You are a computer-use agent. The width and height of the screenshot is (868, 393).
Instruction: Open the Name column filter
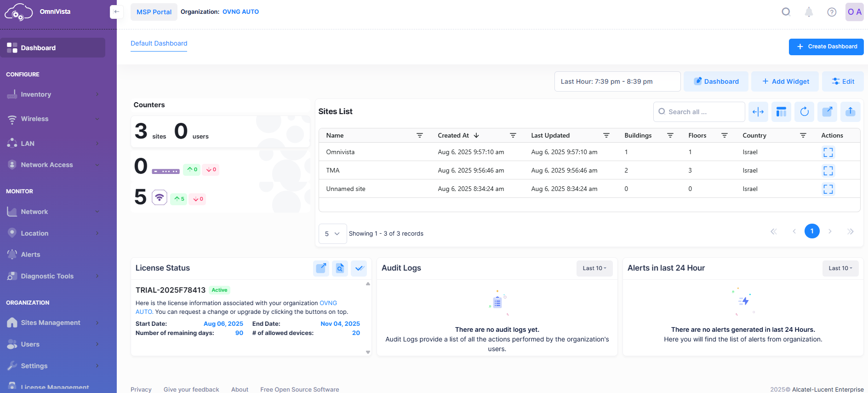tap(419, 135)
